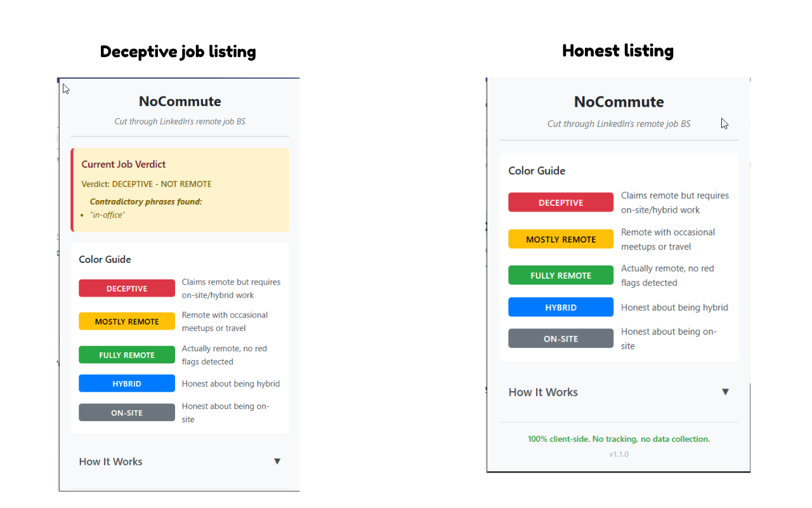Screen dimensions: 812x508
Task: Select the ON-SITE badge in the right panel
Action: (x=560, y=338)
